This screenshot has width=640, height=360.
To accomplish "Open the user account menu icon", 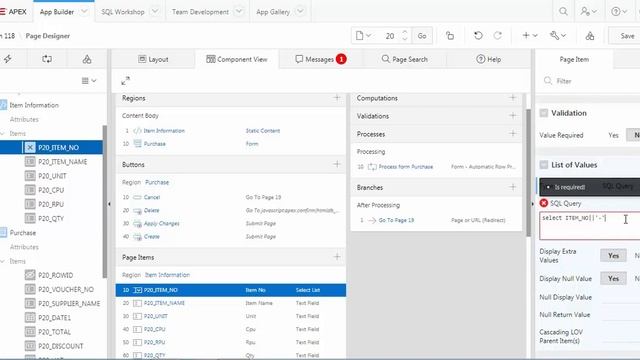I will [x=588, y=11].
